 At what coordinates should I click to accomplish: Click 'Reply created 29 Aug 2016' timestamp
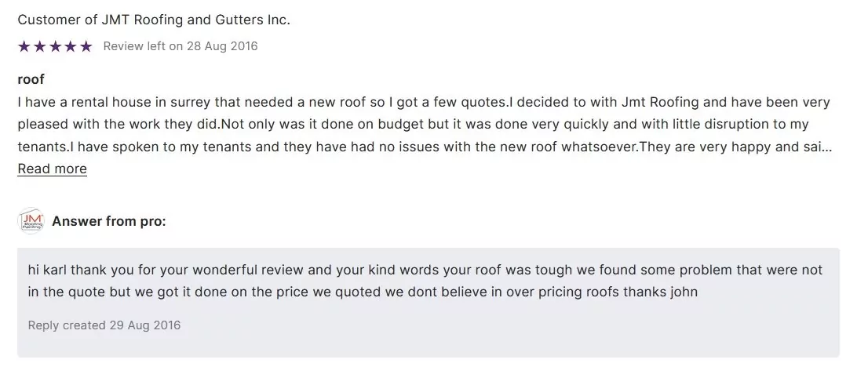tap(104, 325)
